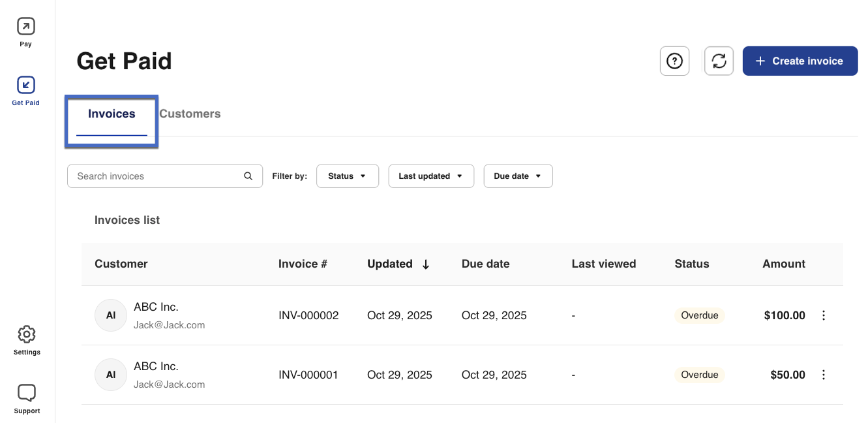
Task: Toggle Updated column sort arrow
Action: tap(426, 264)
